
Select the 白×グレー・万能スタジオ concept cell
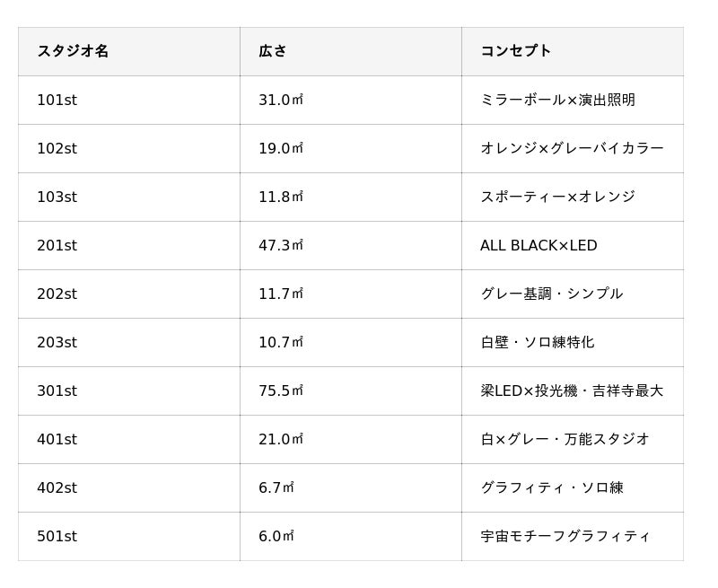tap(565, 439)
